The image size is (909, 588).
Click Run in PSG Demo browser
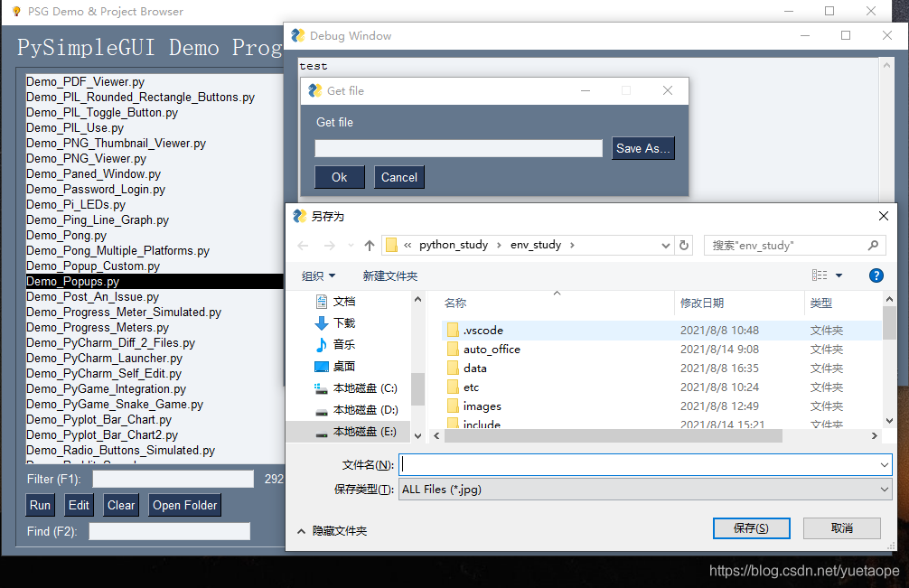click(40, 505)
